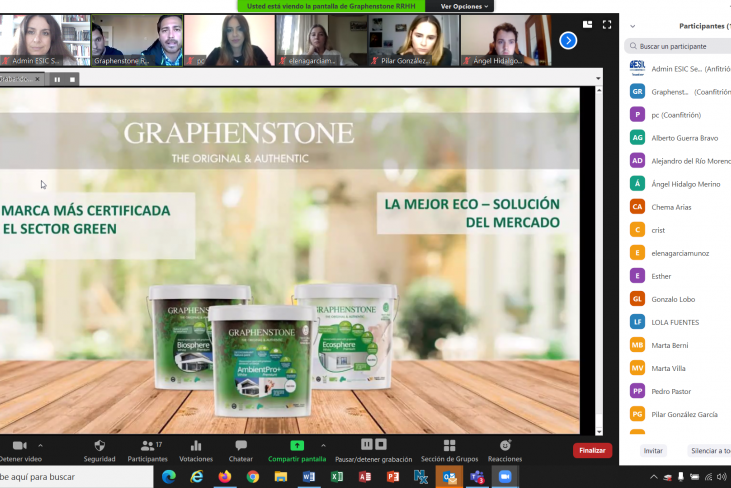Image resolution: width=731 pixels, height=488 pixels.
Task: Click the Participantes icon in toolbar
Action: pyautogui.click(x=146, y=446)
